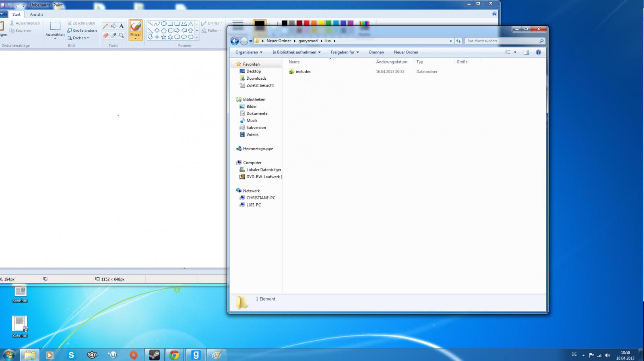This screenshot has width=644, height=361.
Task: Expand the Freigeben für dropdown
Action: coord(345,52)
